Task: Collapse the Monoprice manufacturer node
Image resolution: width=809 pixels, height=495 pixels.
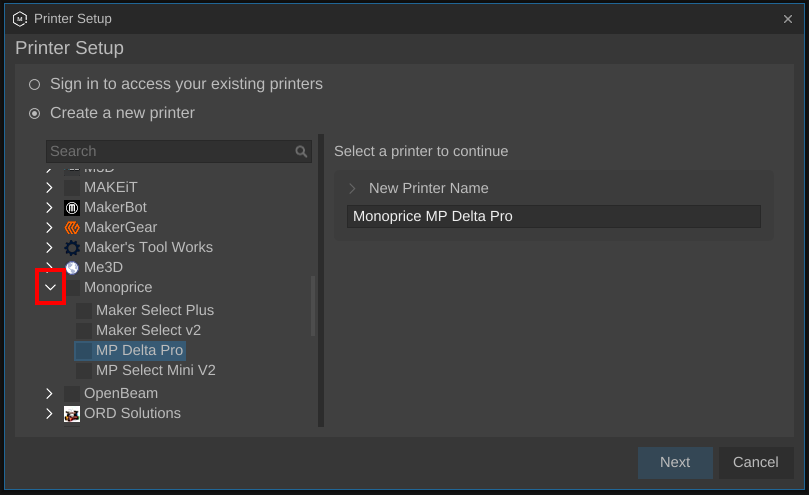Action: click(x=50, y=287)
